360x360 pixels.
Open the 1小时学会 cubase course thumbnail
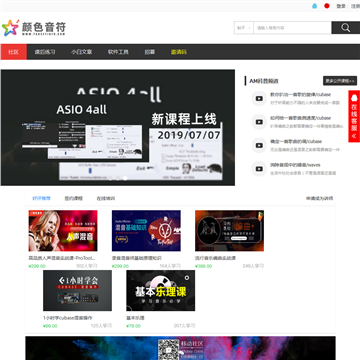tap(77, 290)
